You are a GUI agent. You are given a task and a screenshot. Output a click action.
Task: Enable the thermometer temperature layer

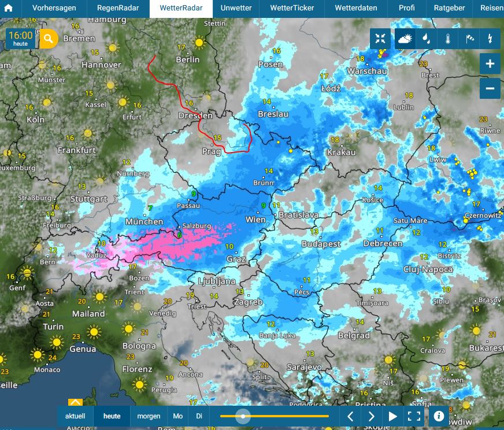[x=447, y=39]
